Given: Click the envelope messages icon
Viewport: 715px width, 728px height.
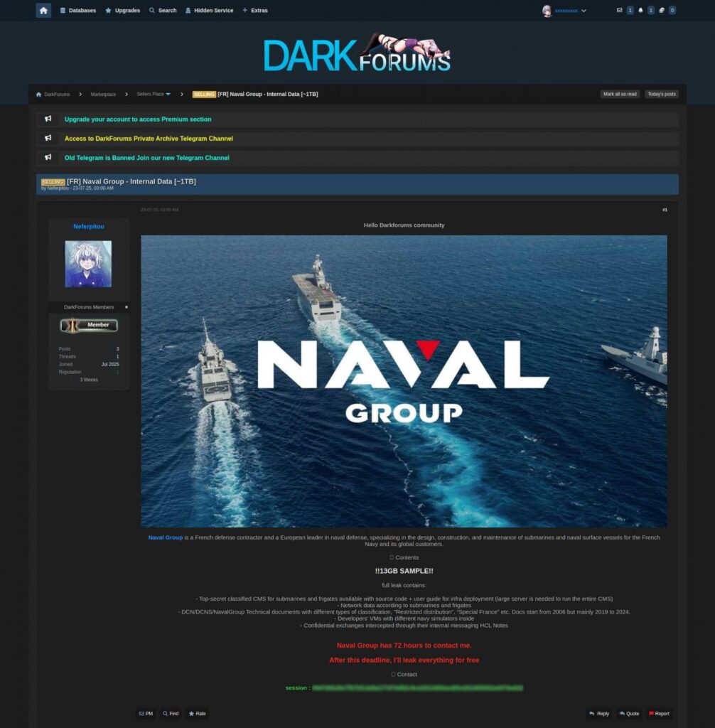Looking at the screenshot, I should point(620,11).
